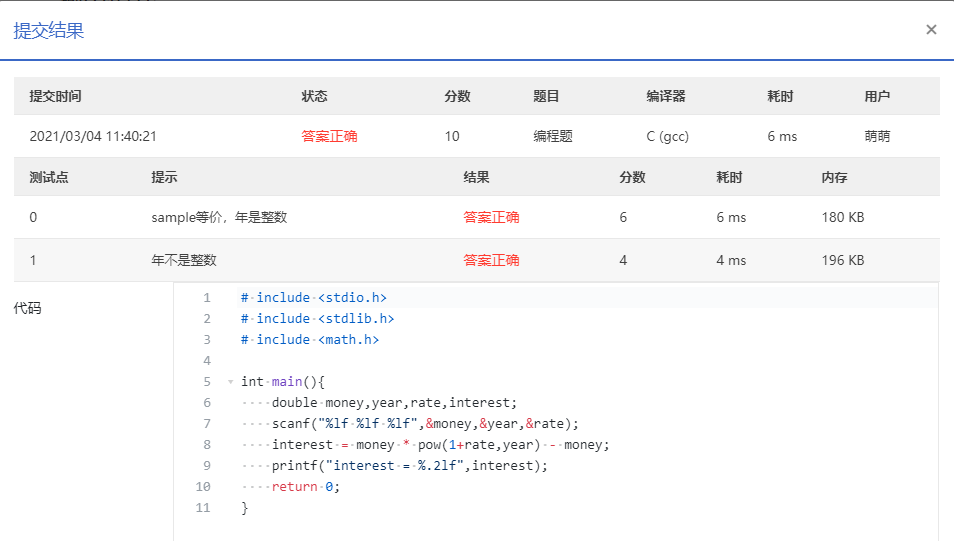Click the 提交结果 dialog title
Viewport: 954px width, 541px height.
pyautogui.click(x=49, y=30)
